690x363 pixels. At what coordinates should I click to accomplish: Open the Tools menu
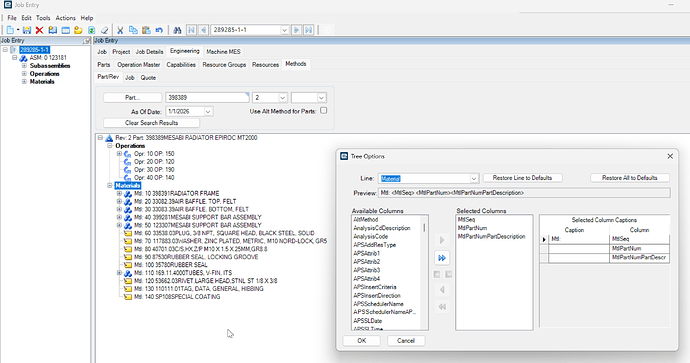point(43,18)
